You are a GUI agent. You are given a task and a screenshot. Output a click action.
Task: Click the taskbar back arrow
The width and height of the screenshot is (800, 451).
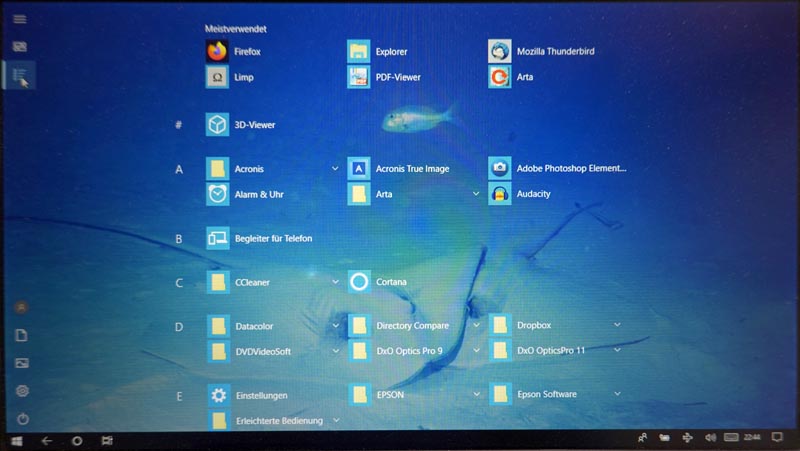(x=46, y=441)
